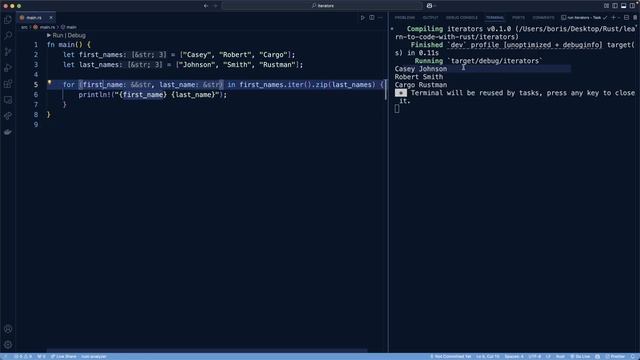Viewport: 640px width, 360px height.
Task: Open the Run and Debug view
Action: coord(8,68)
